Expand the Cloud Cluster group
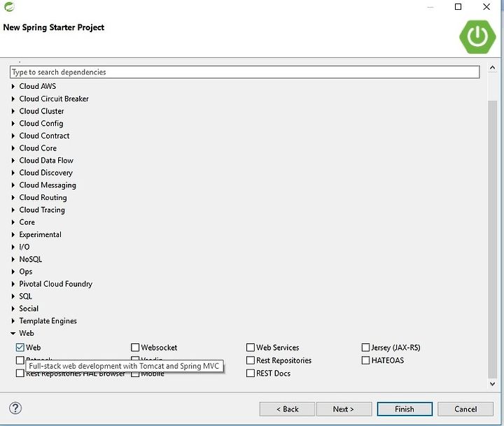Viewport: 504px width, 426px height. [13, 111]
